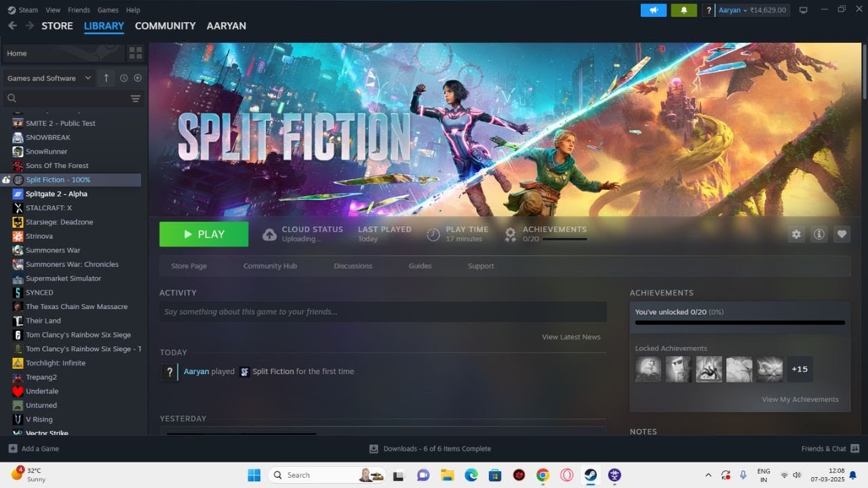868x488 pixels.
Task: Open Friends & Chat panel
Action: click(x=831, y=449)
